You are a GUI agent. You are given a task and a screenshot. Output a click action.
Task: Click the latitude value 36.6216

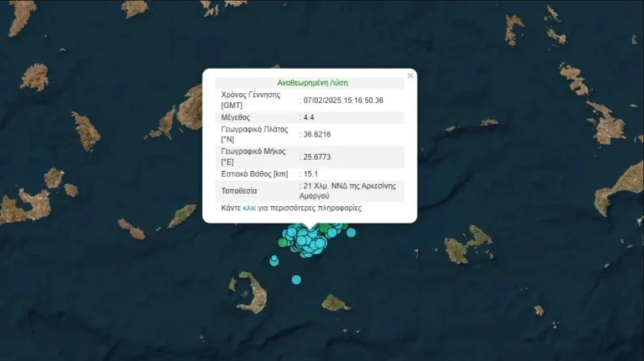316,134
